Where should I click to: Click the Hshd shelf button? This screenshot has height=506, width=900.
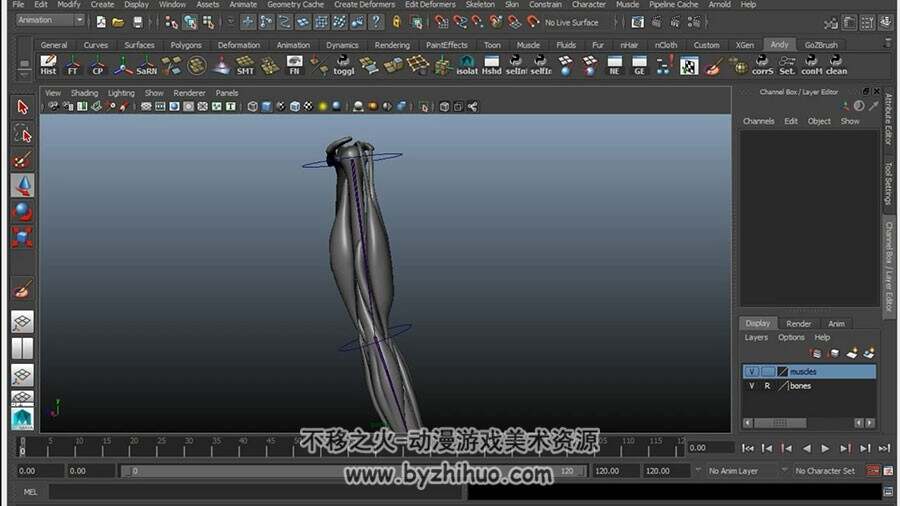pos(491,65)
